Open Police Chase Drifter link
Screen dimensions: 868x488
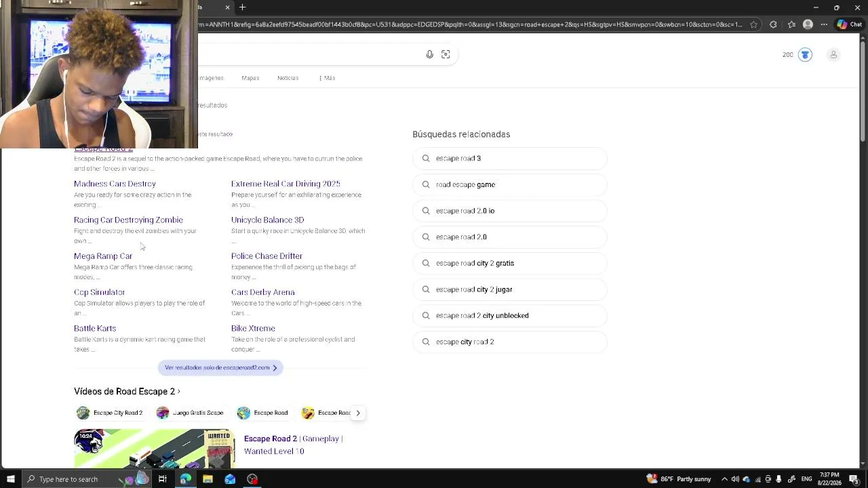tap(267, 256)
